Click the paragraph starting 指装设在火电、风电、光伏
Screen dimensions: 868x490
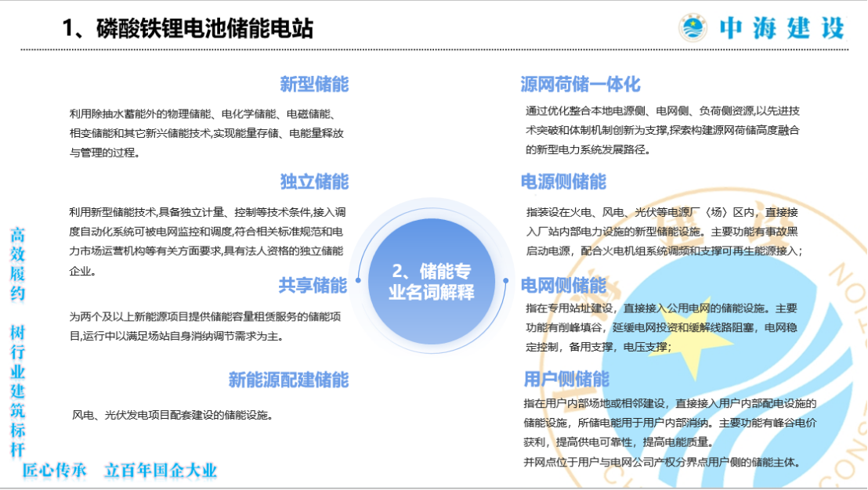[664, 231]
